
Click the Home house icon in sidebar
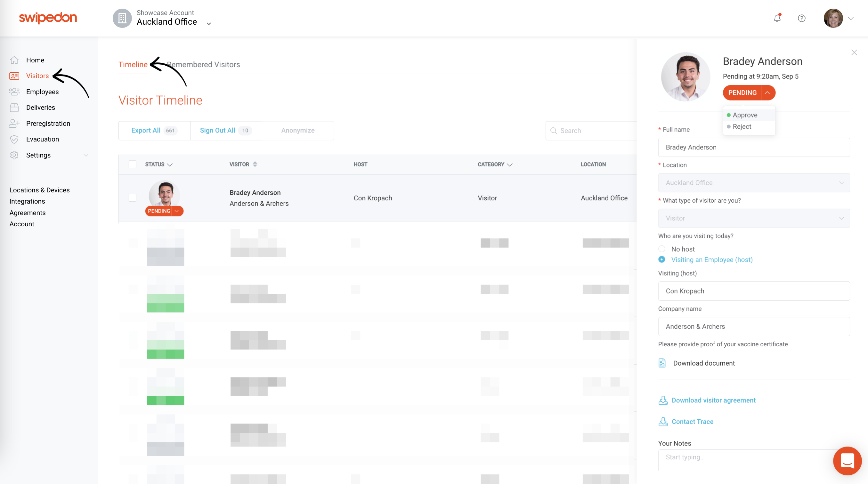[14, 60]
